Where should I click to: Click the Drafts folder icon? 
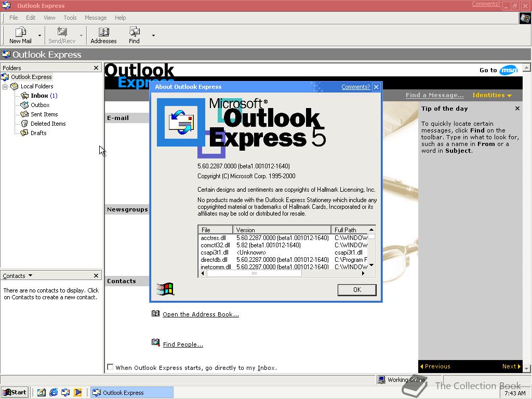coord(24,133)
